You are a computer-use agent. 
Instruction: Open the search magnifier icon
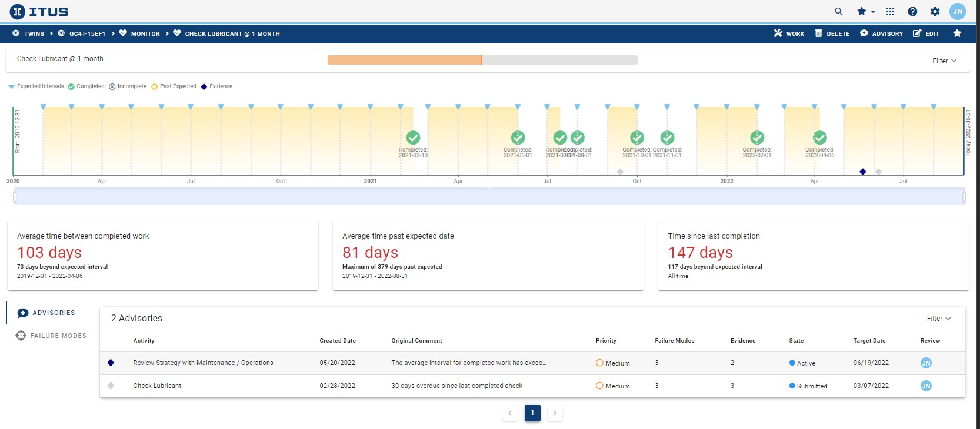[x=839, y=11]
